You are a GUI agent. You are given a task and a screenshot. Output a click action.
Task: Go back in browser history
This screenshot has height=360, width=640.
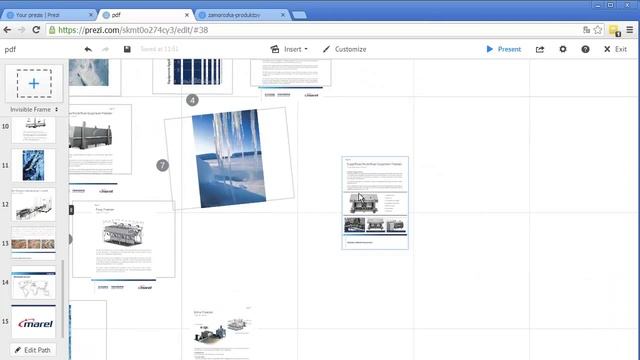7,30
